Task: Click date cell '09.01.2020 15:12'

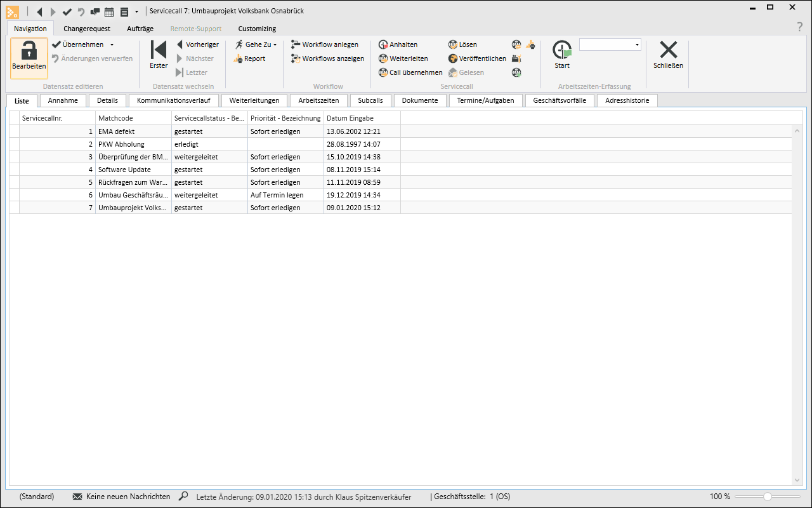Action: point(362,208)
